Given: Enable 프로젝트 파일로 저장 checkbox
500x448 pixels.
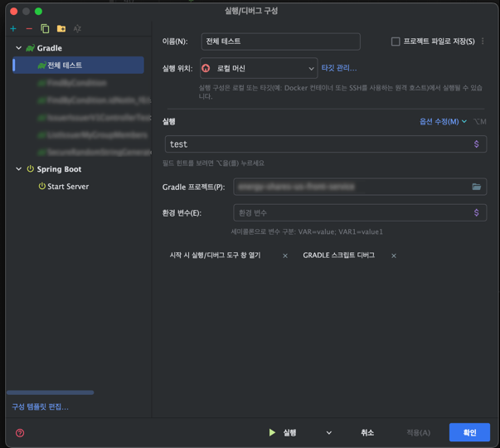Looking at the screenshot, I should coord(396,41).
